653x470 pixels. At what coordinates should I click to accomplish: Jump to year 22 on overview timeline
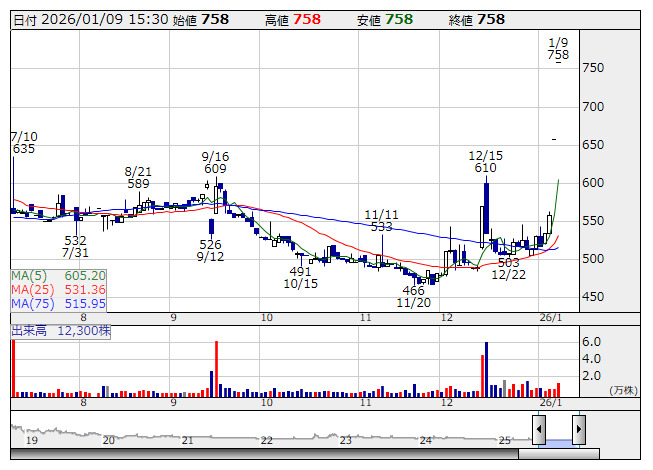pyautogui.click(x=266, y=440)
